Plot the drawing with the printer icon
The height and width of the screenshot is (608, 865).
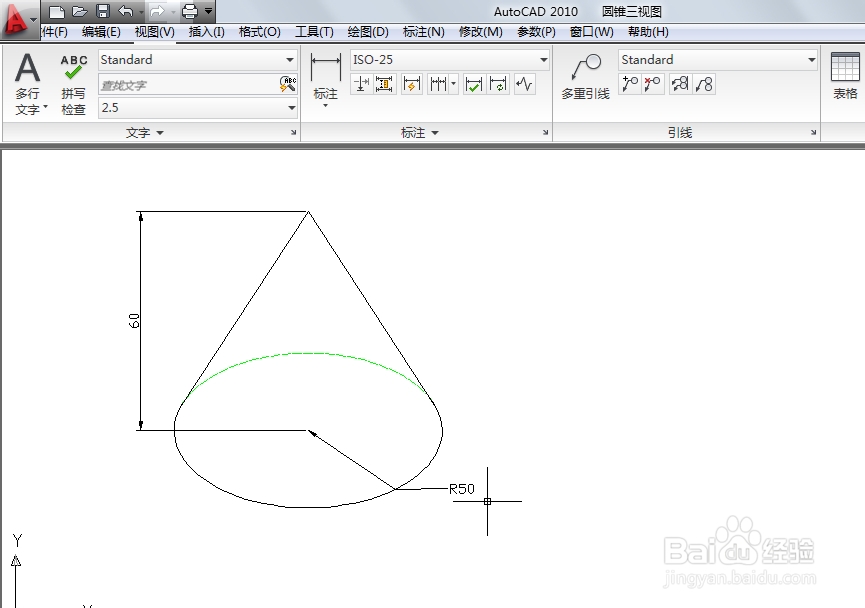point(190,11)
